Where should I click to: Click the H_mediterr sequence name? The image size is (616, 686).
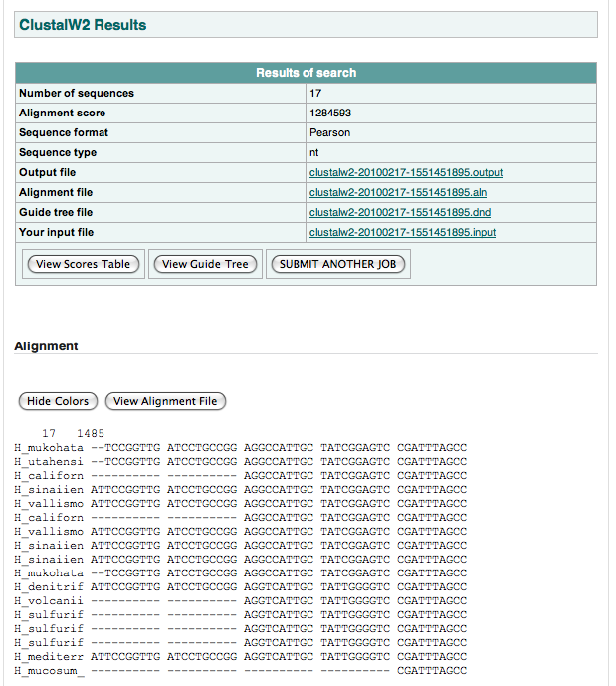pos(49,657)
